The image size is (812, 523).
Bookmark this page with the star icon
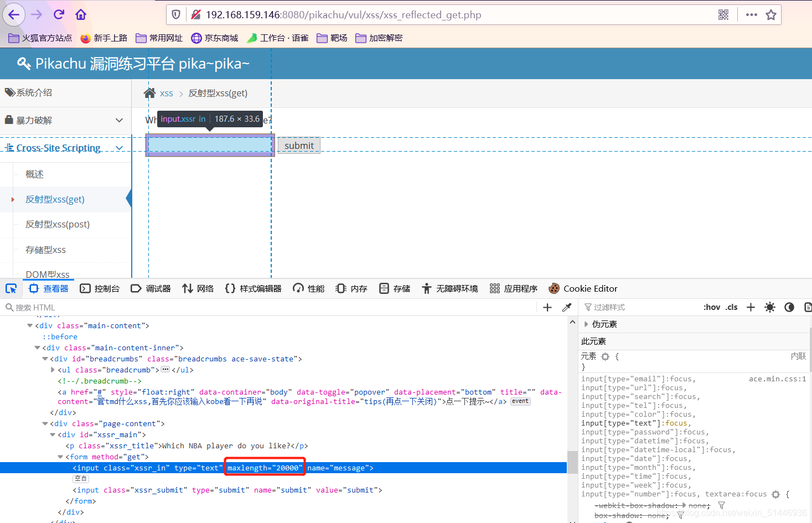[x=771, y=15]
